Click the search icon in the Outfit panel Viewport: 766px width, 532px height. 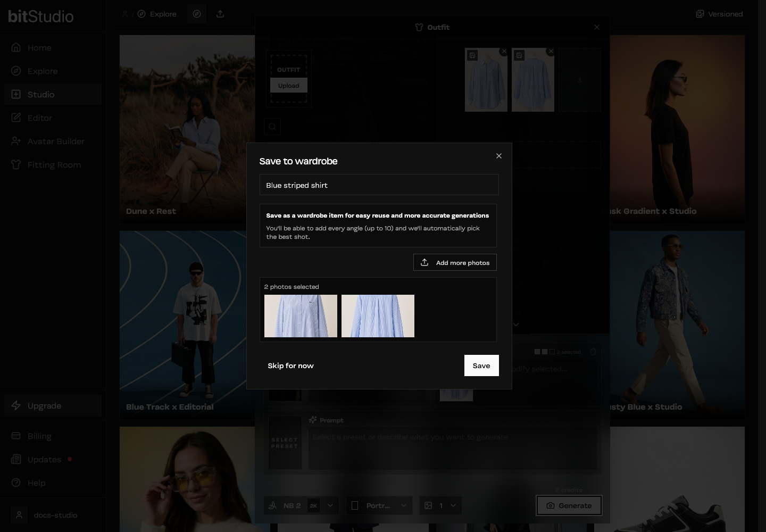click(272, 127)
